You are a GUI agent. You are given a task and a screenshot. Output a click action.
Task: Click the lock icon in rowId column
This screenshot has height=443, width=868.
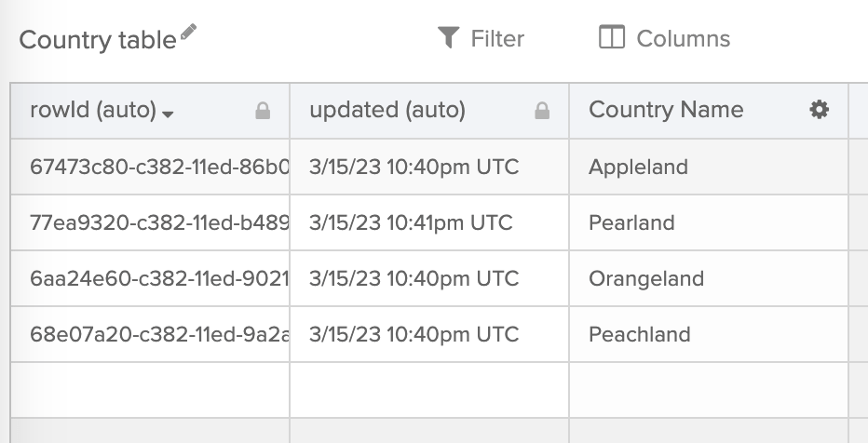tap(263, 111)
